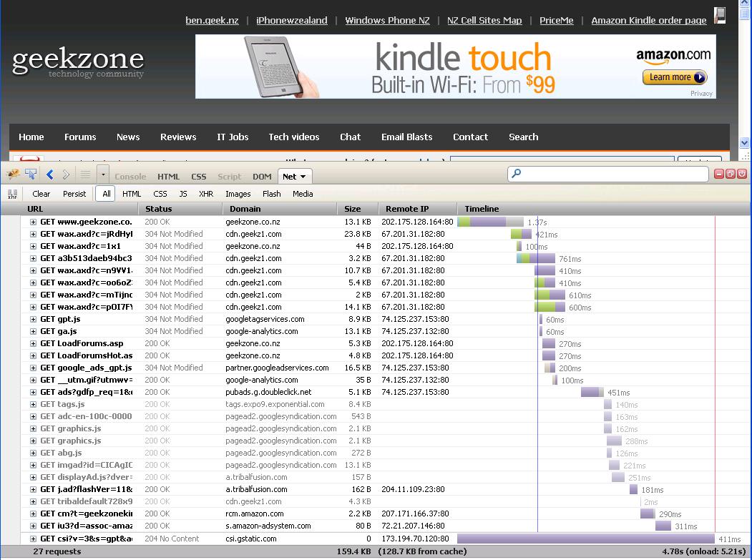The image size is (752, 560).
Task: Expand the GET csi?v=3 request
Action: [x=33, y=539]
